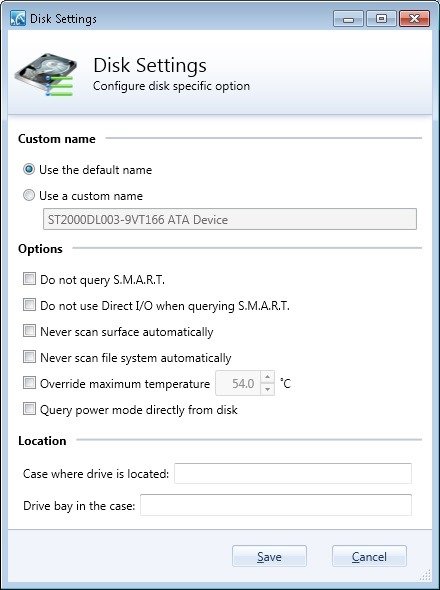Click the custom disk name text field

[230, 219]
